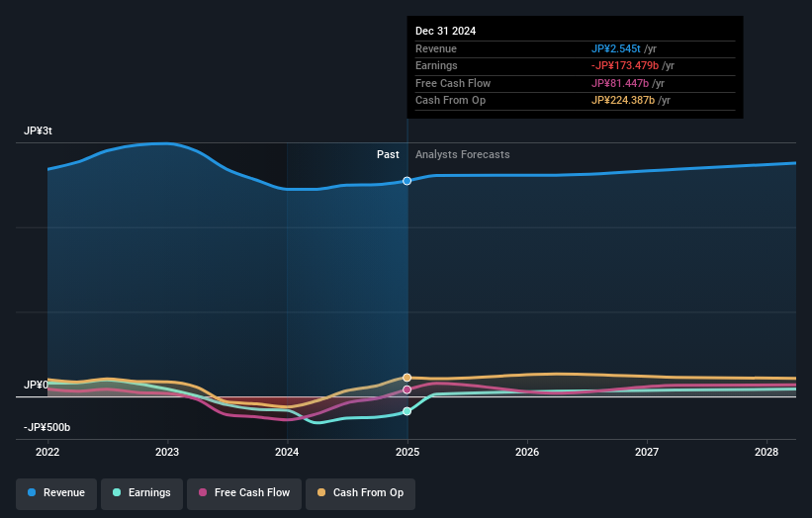Image resolution: width=812 pixels, height=518 pixels.
Task: Toggle the Revenue series legend button
Action: click(x=56, y=493)
